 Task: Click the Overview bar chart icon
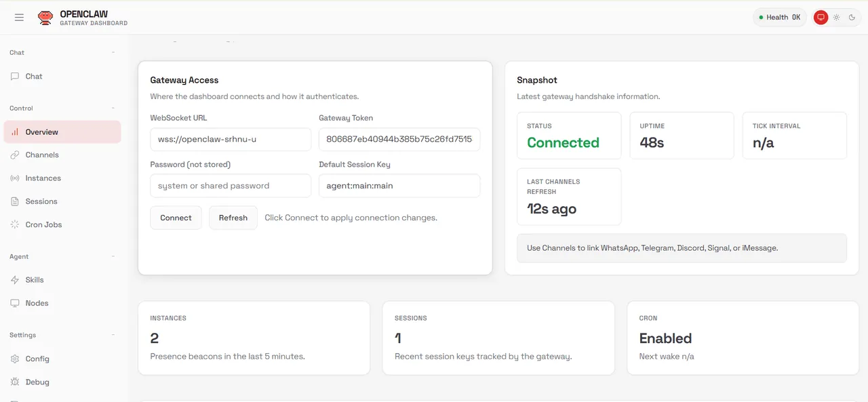(15, 132)
